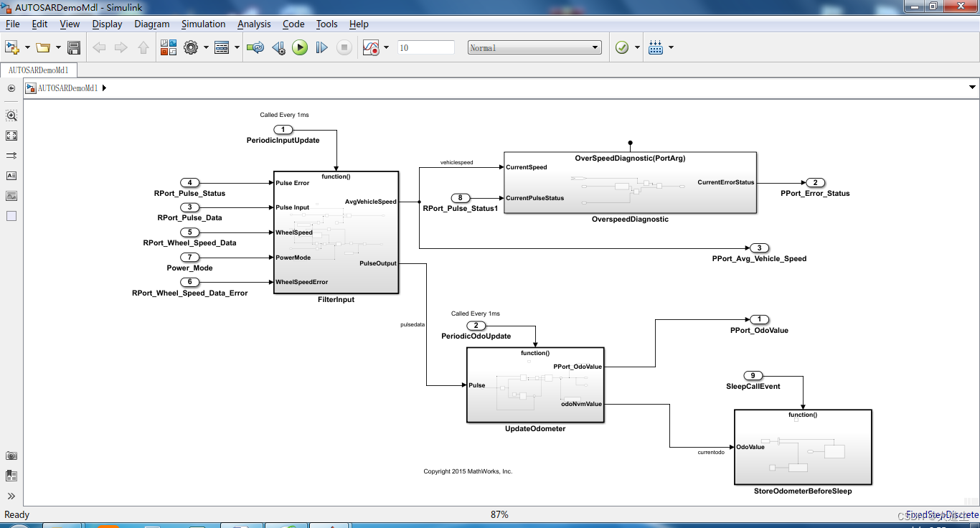Click the simulation stop time field showing 10
Viewport: 980px width, 528px height.
tap(428, 47)
